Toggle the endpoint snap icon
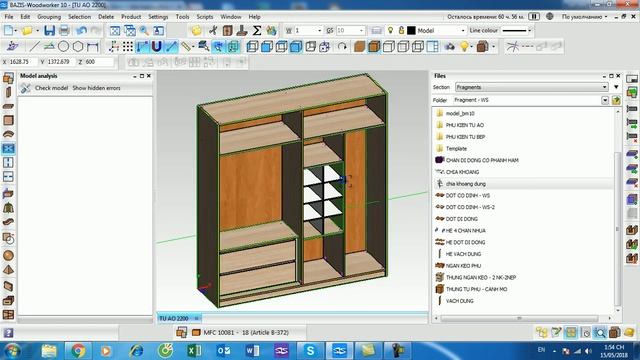This screenshot has width=640, height=360. pyautogui.click(x=142, y=47)
